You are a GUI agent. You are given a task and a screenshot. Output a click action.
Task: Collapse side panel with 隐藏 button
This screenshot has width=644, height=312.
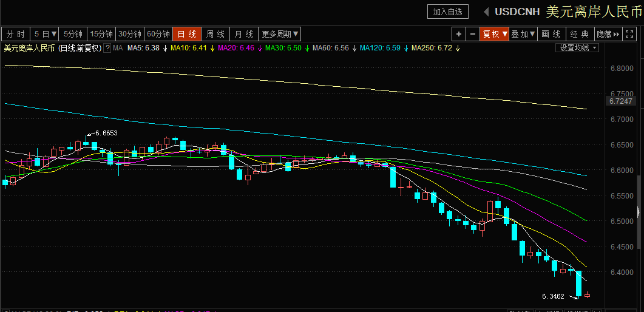click(608, 34)
